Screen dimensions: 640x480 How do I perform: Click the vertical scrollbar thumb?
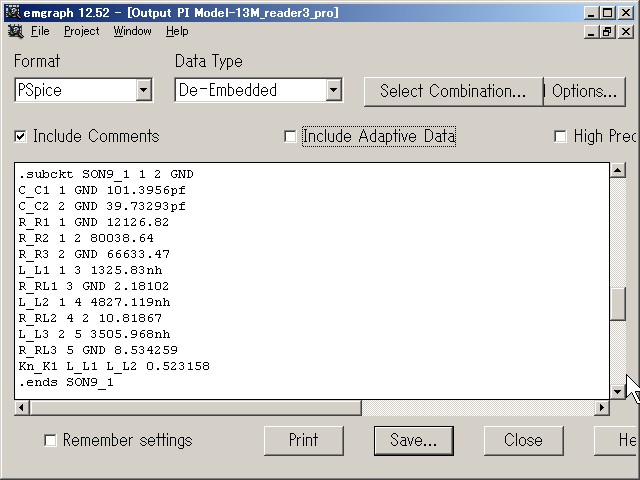[x=618, y=304]
